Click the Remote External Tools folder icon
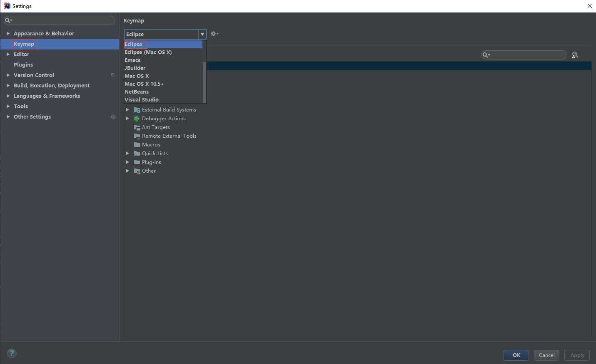 [x=137, y=136]
